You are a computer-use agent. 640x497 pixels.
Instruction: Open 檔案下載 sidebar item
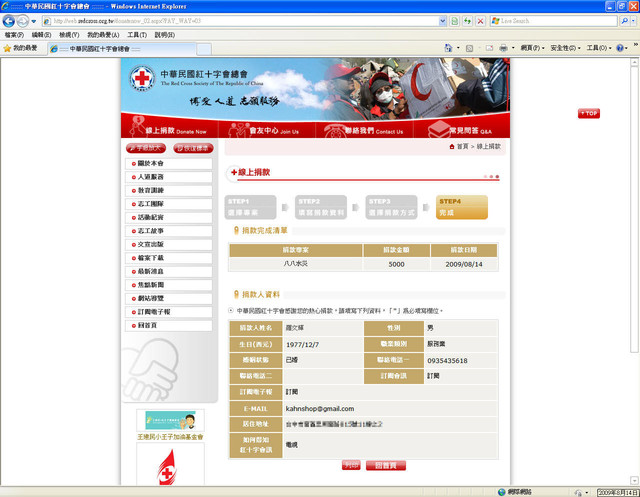point(169,258)
